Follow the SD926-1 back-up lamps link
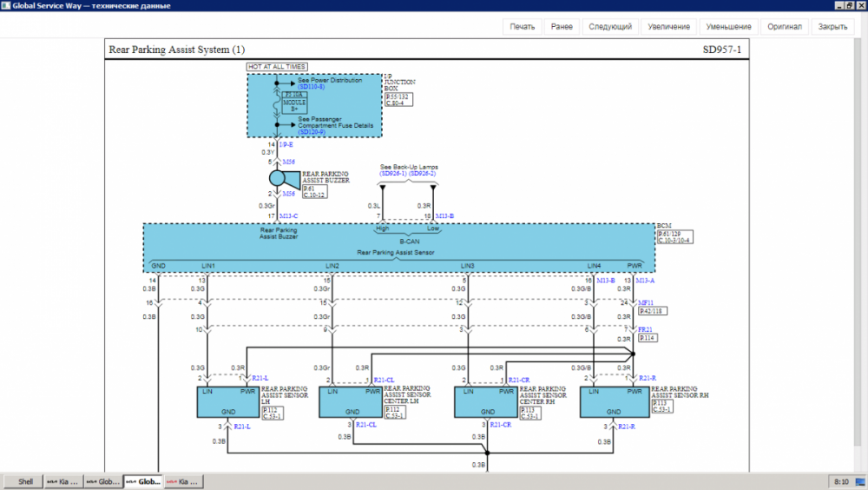Screen dimensions: 868x490 click(393, 174)
